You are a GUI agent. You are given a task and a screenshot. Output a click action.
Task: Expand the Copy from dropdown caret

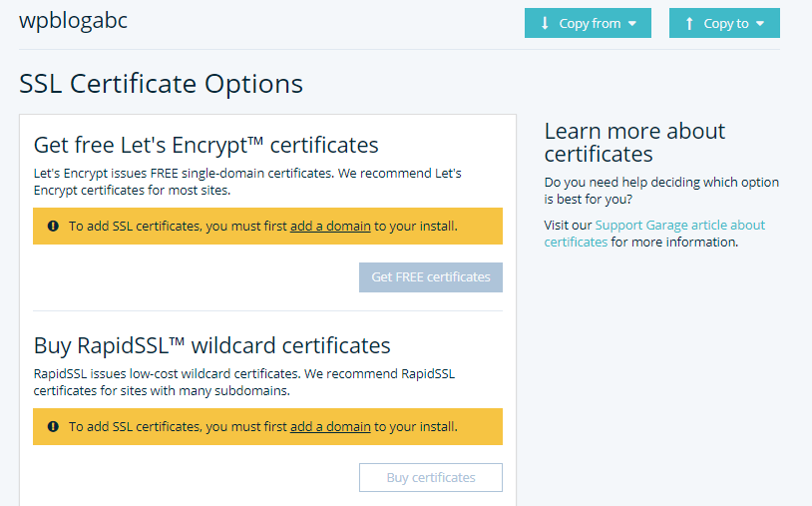tap(631, 23)
